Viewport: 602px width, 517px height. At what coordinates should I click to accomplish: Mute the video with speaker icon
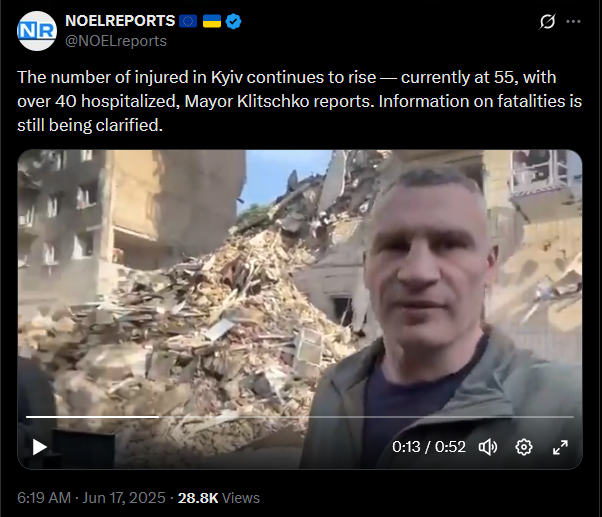tap(488, 447)
